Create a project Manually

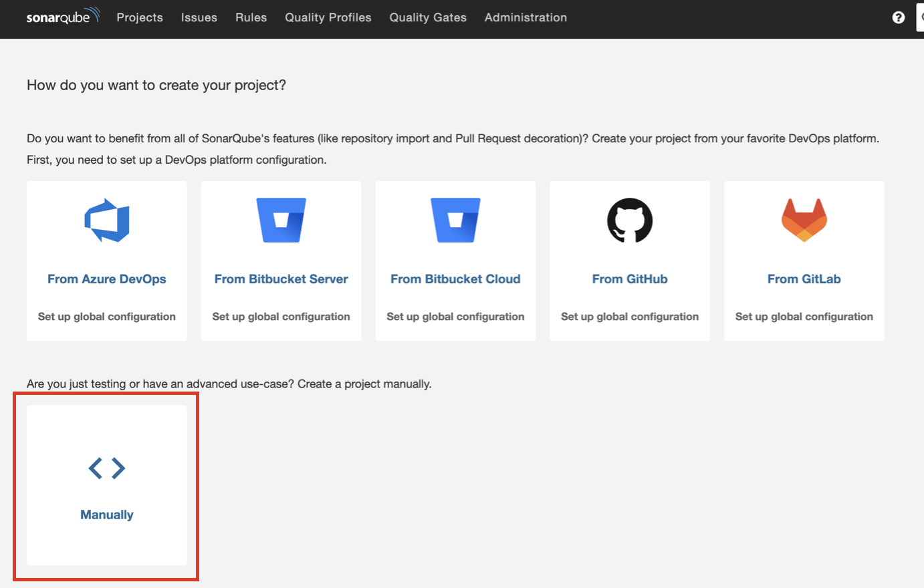pyautogui.click(x=106, y=514)
